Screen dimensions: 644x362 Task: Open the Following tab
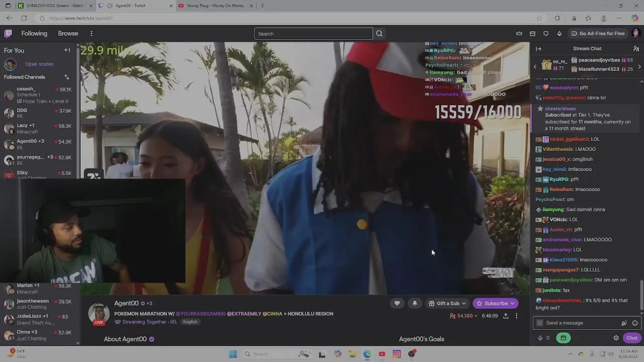34,34
